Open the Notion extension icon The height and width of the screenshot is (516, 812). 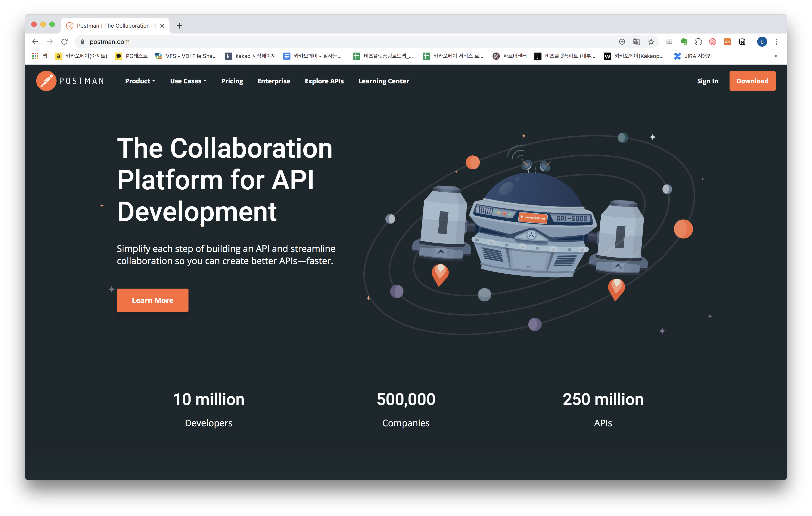pos(742,42)
